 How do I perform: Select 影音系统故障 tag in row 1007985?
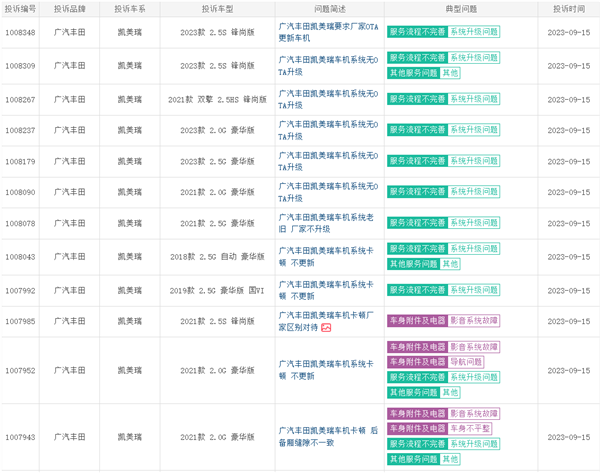pos(474,321)
